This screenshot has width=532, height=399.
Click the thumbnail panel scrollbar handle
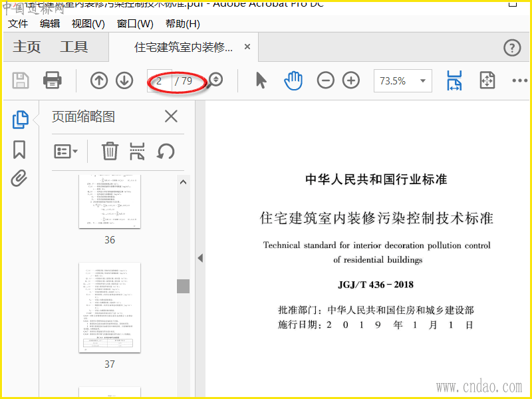coord(184,286)
